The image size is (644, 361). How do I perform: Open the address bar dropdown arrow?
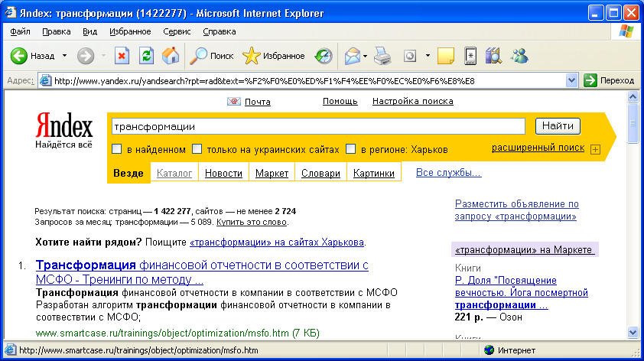pos(571,80)
